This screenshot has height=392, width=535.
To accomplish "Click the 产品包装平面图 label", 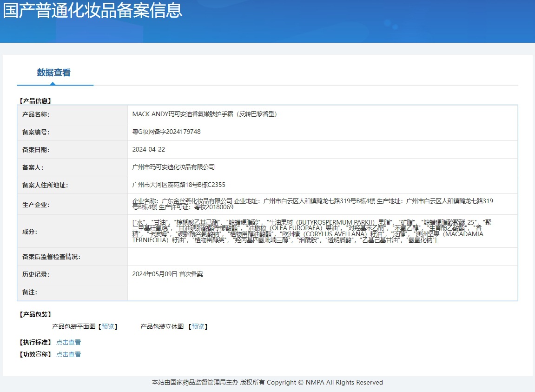I will pyautogui.click(x=74, y=327).
